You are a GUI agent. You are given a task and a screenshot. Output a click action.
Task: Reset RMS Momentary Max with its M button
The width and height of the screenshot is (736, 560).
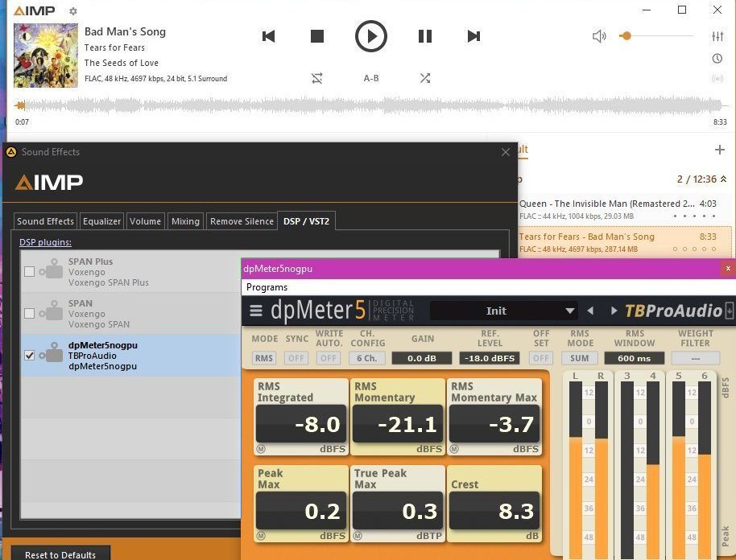pos(454,449)
